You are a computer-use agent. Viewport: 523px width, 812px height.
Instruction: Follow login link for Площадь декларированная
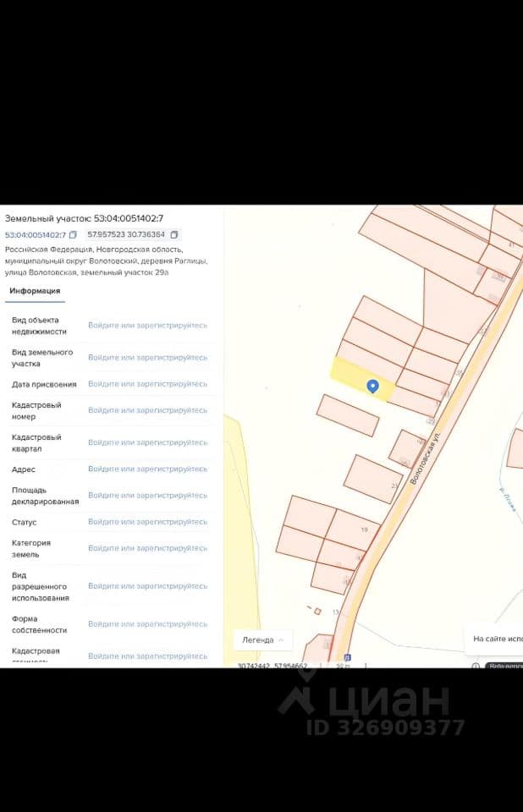point(148,495)
